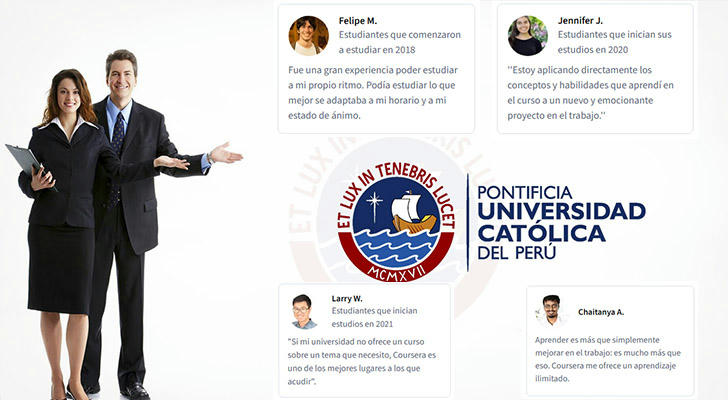Click the white star in the emblem

pos(374,203)
